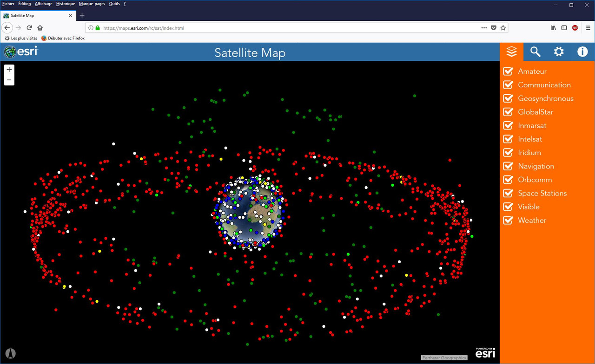Open the settings gear in the header
The height and width of the screenshot is (364, 595).
(559, 52)
